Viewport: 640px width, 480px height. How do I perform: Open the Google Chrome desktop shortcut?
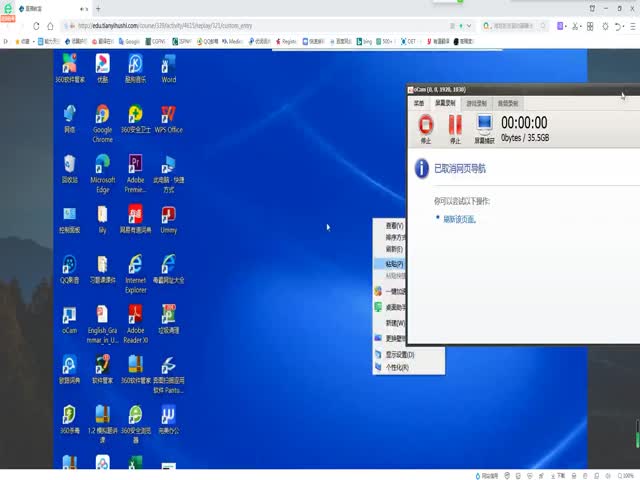pyautogui.click(x=103, y=119)
